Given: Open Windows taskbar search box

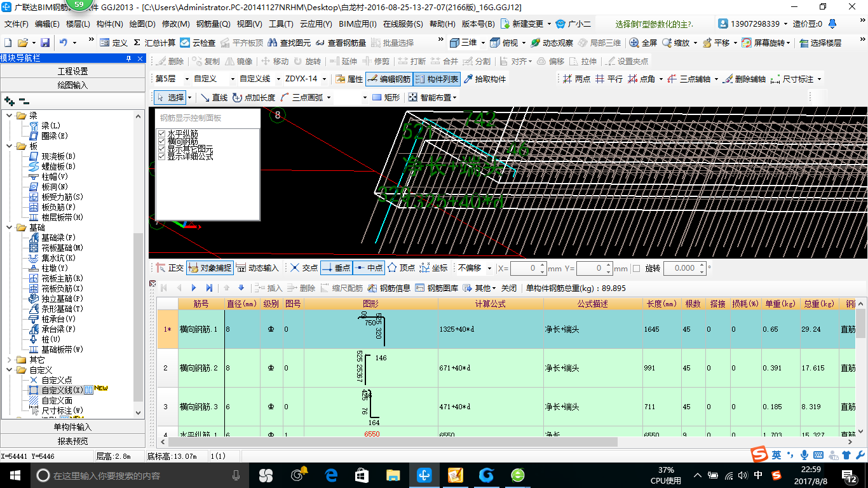Looking at the screenshot, I should click(139, 475).
